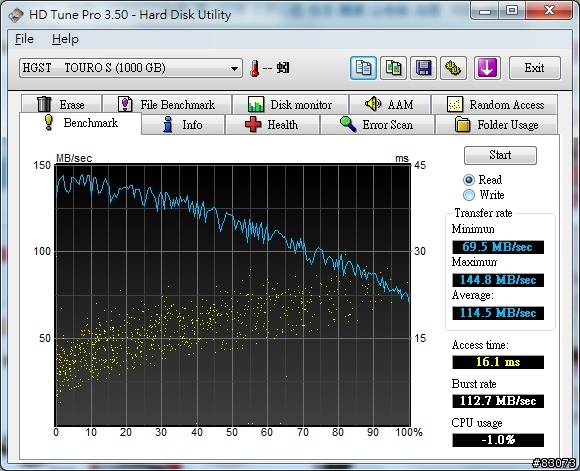580x471 pixels.
Task: Switch to the File Benchmark tab
Action: pos(167,105)
